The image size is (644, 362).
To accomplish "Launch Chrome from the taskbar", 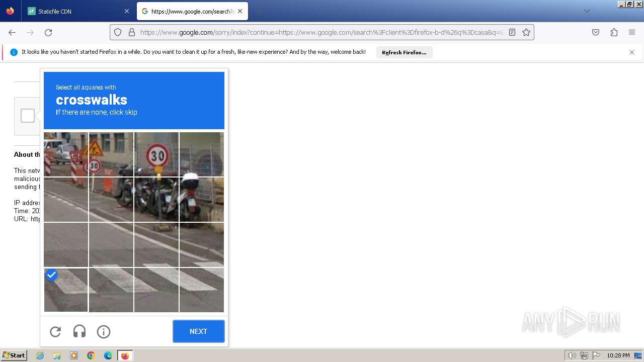I will click(x=91, y=355).
